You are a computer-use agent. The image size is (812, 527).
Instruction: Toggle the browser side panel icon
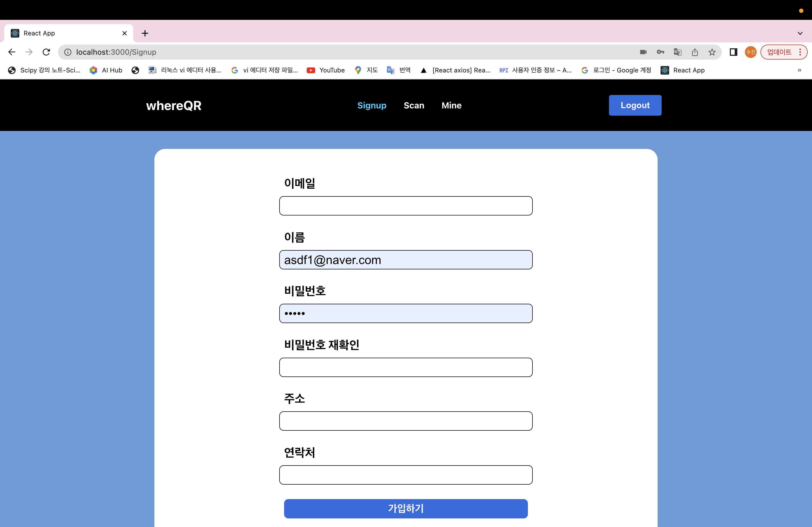(733, 52)
